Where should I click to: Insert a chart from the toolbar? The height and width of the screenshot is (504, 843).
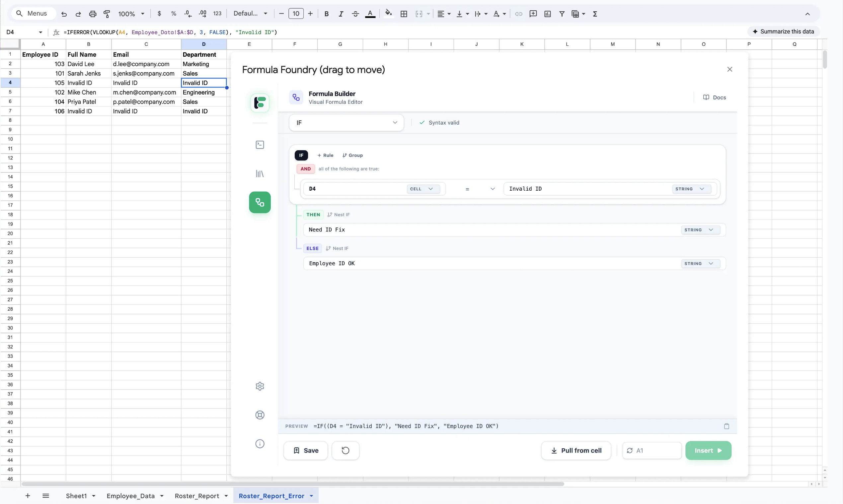548,14
